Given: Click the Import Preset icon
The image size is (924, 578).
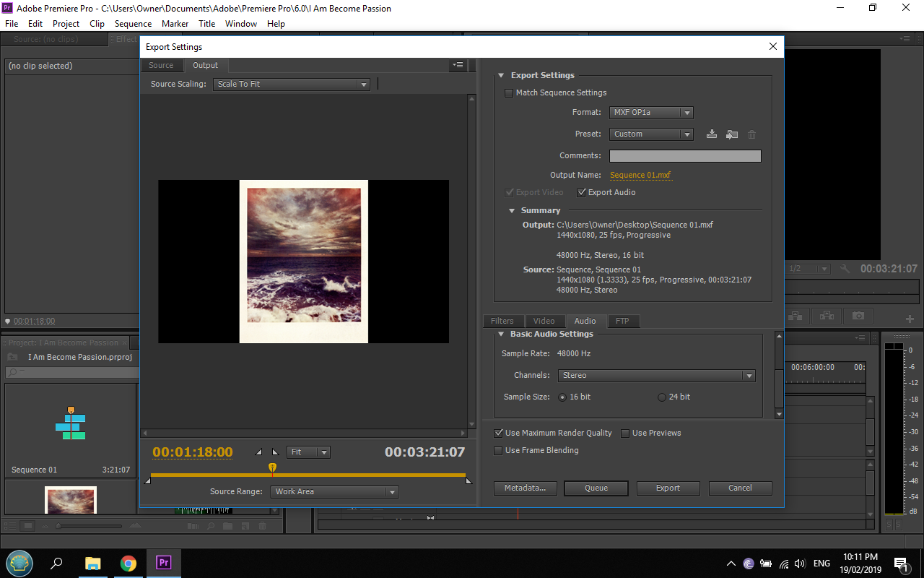Looking at the screenshot, I should coord(732,134).
